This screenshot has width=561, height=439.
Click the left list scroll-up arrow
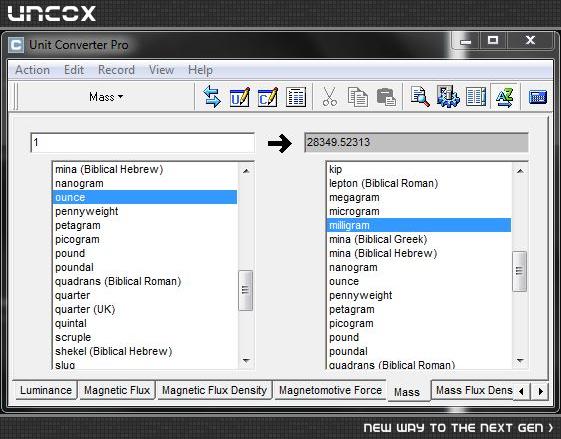246,171
